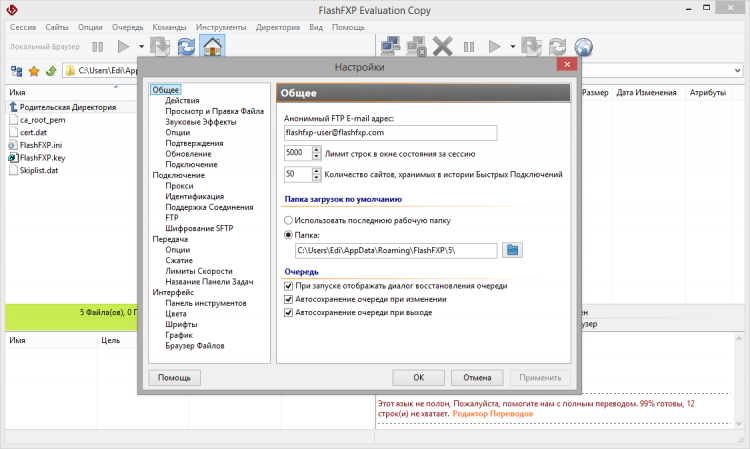This screenshot has width=750, height=449.
Task: Open the Очередь menu
Action: 128,27
